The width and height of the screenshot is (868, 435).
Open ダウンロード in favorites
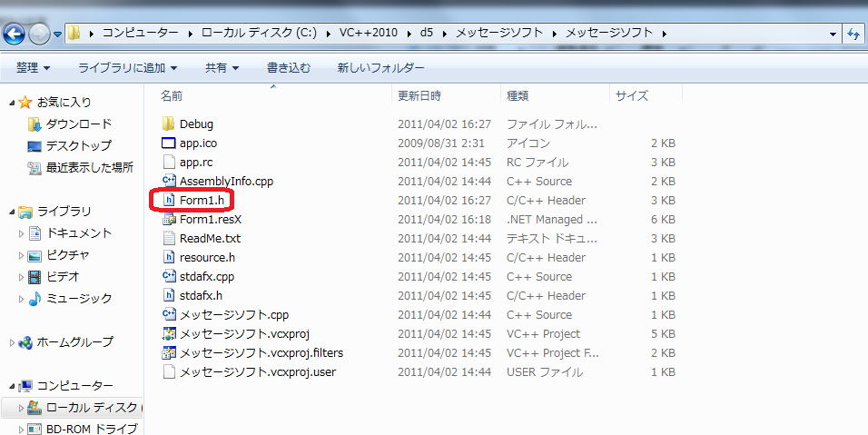[x=79, y=124]
